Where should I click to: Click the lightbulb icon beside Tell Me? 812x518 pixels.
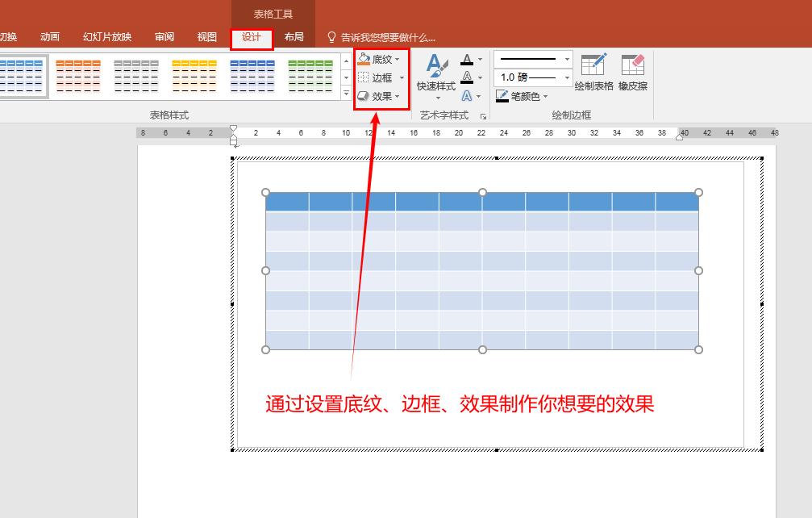pyautogui.click(x=331, y=37)
